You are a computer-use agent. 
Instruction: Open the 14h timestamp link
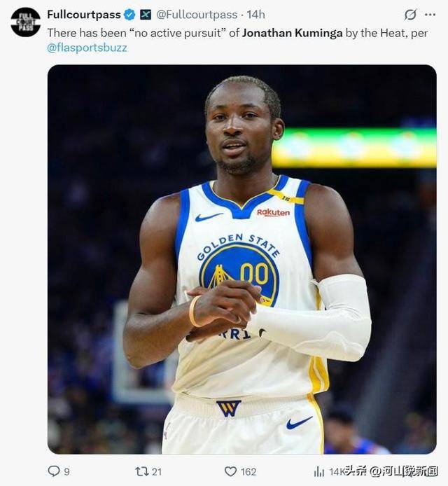coord(256,15)
